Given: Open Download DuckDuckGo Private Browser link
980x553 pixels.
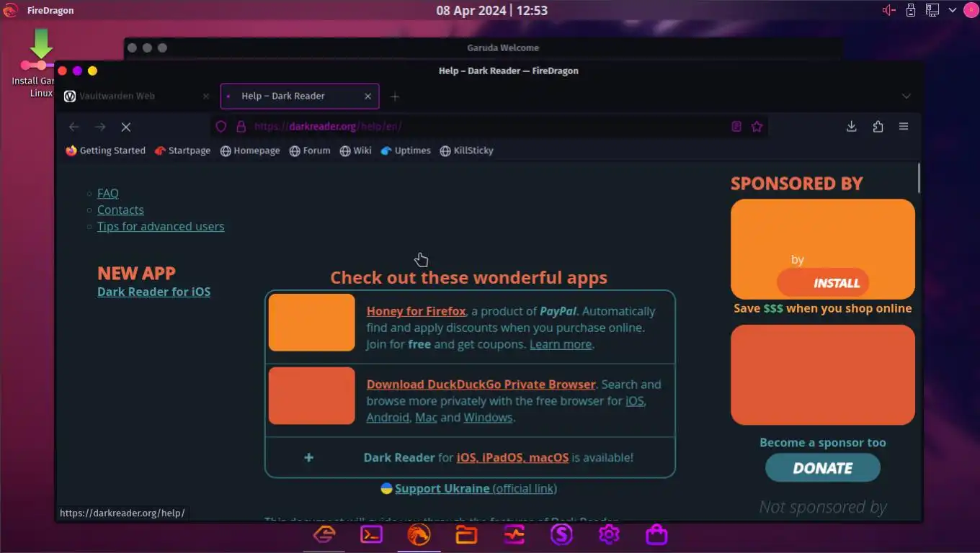Looking at the screenshot, I should 481,385.
